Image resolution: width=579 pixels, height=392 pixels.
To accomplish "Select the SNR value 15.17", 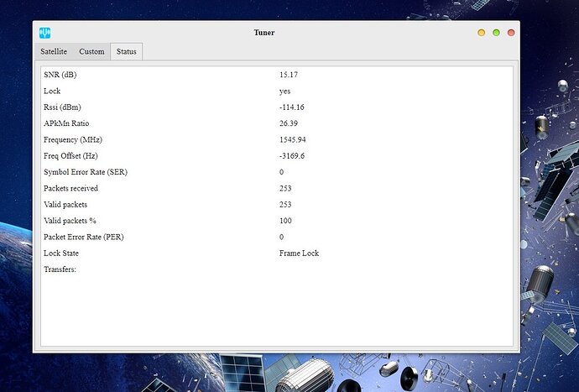I will [x=289, y=75].
